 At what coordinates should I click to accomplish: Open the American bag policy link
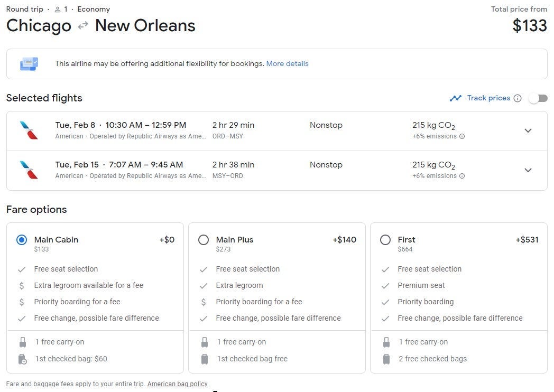tap(178, 384)
